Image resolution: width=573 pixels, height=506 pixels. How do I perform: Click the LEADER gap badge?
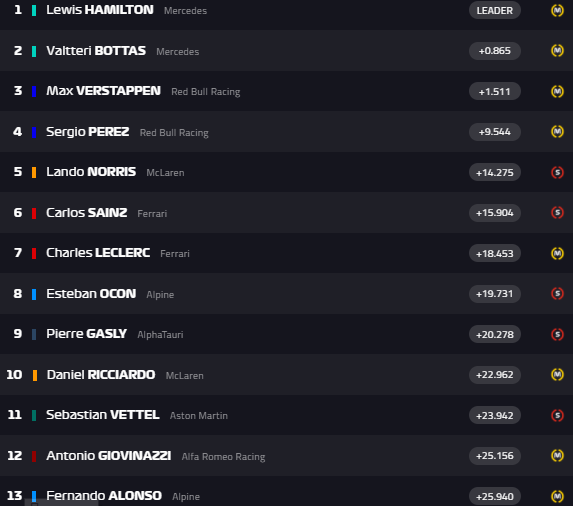tap(494, 11)
